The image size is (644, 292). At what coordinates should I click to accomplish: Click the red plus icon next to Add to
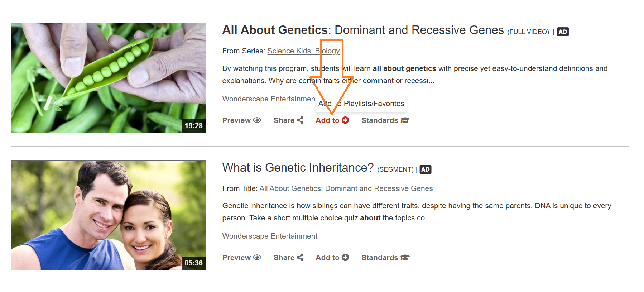point(345,120)
